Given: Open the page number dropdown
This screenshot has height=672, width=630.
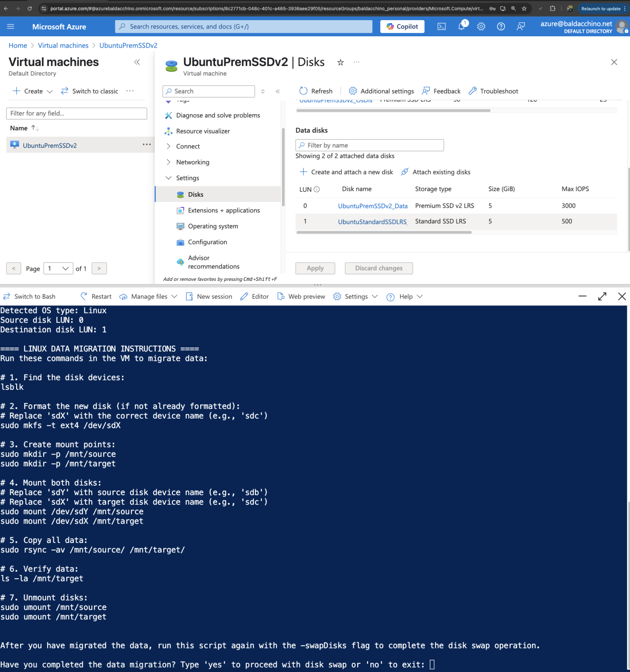Looking at the screenshot, I should [x=58, y=268].
